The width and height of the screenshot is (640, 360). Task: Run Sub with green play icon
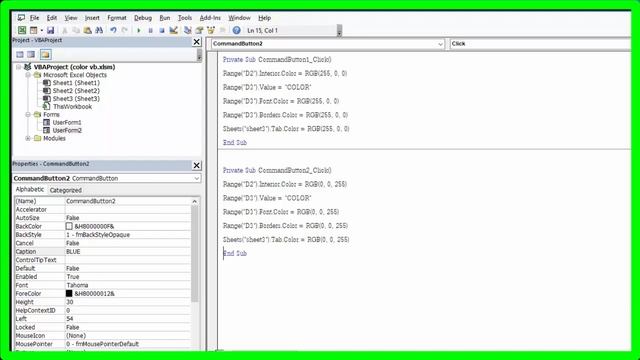click(139, 30)
